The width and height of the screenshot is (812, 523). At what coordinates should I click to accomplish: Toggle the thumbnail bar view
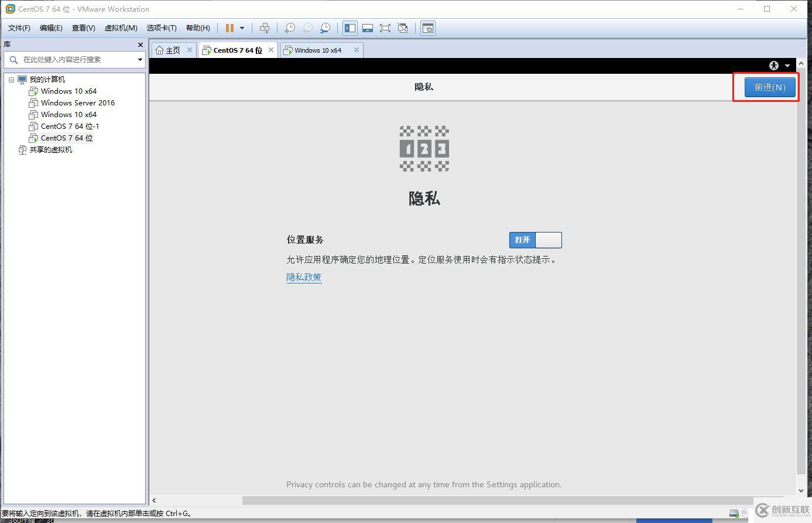click(368, 28)
